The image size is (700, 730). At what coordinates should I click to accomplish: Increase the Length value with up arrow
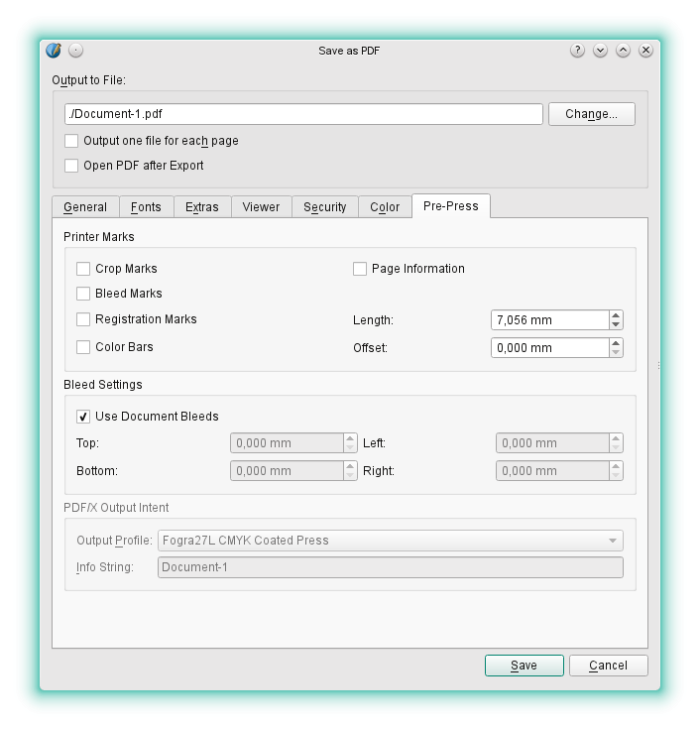coord(616,315)
